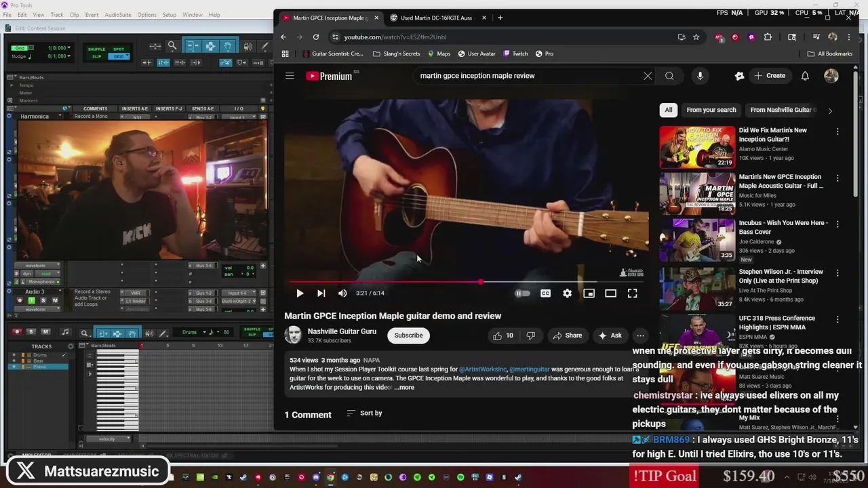Go to the YouTube Premium home logo
This screenshot has width=868, height=488.
click(329, 76)
